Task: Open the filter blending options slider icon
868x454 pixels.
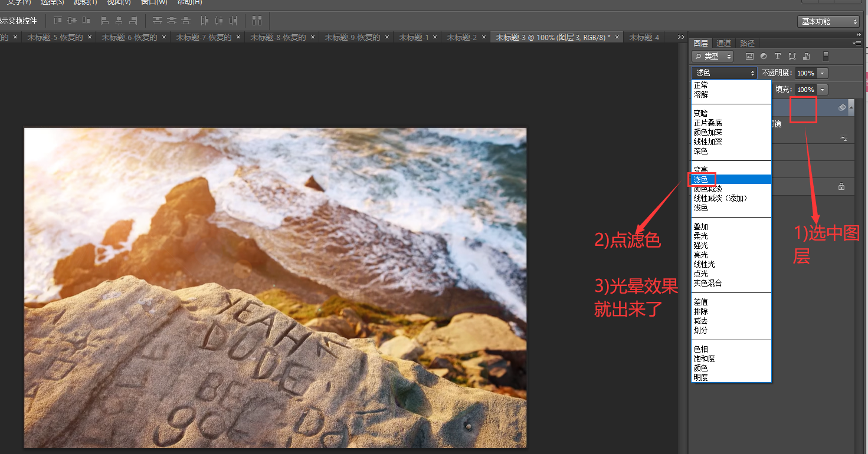Action: click(x=844, y=138)
